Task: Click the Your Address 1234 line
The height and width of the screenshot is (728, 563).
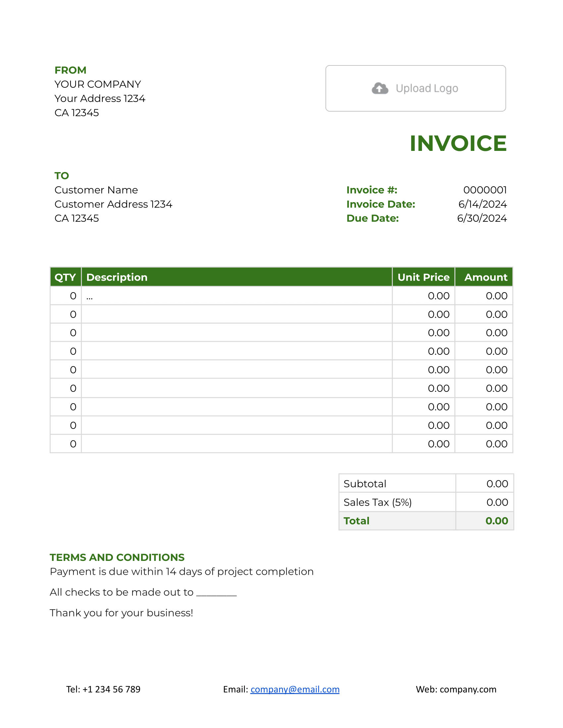Action: (x=100, y=99)
